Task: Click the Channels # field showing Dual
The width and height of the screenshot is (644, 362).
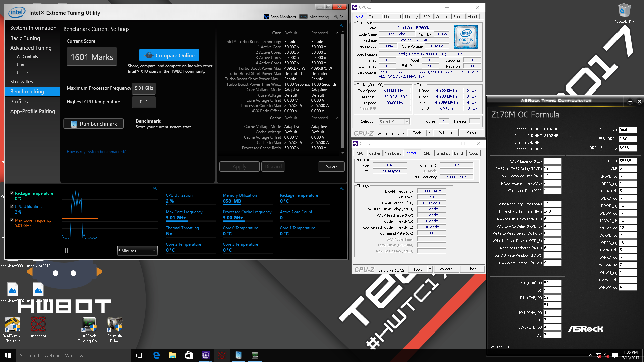Action: (628, 130)
